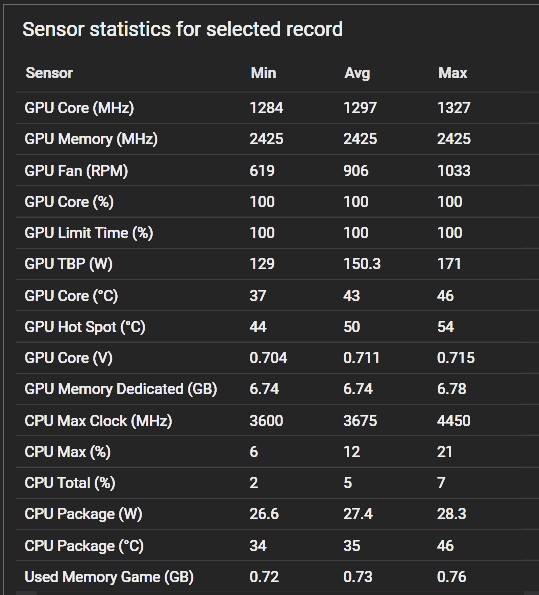Select the CPU Package (W) row
Image resolution: width=539 pixels, height=595 pixels.
click(x=277, y=514)
